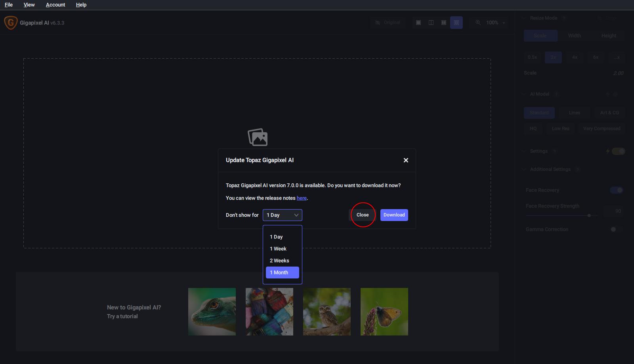Collapse the Settings section

coord(524,151)
